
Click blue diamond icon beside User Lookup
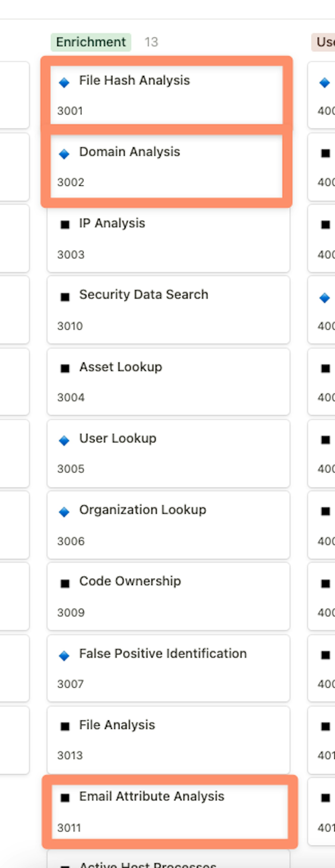pos(64,440)
